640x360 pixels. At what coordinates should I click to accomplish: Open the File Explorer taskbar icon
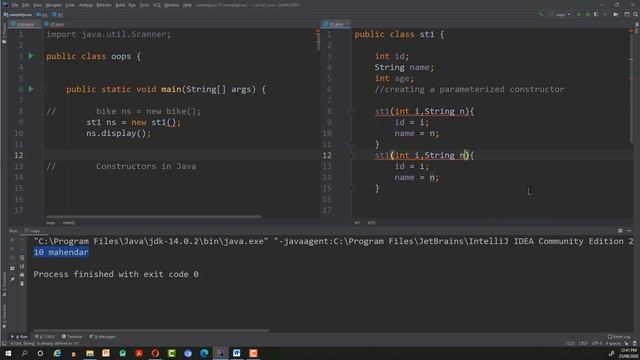click(90, 353)
